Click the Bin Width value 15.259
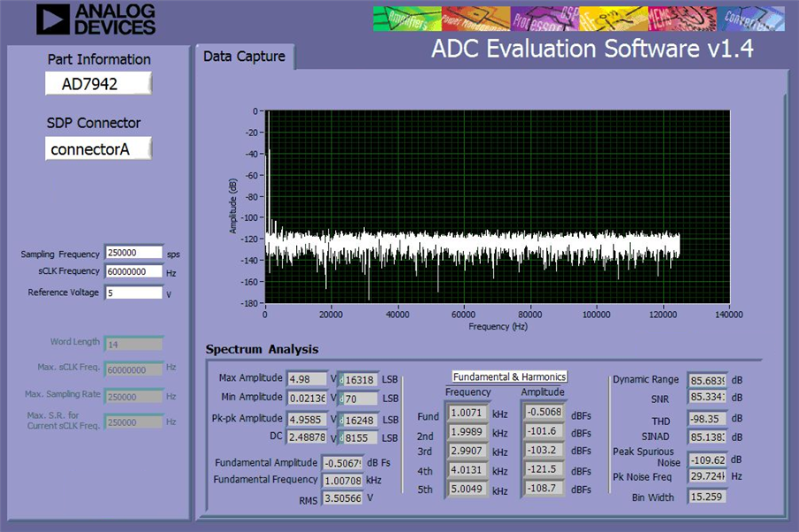Viewport: 799px width, 532px height. [707, 497]
